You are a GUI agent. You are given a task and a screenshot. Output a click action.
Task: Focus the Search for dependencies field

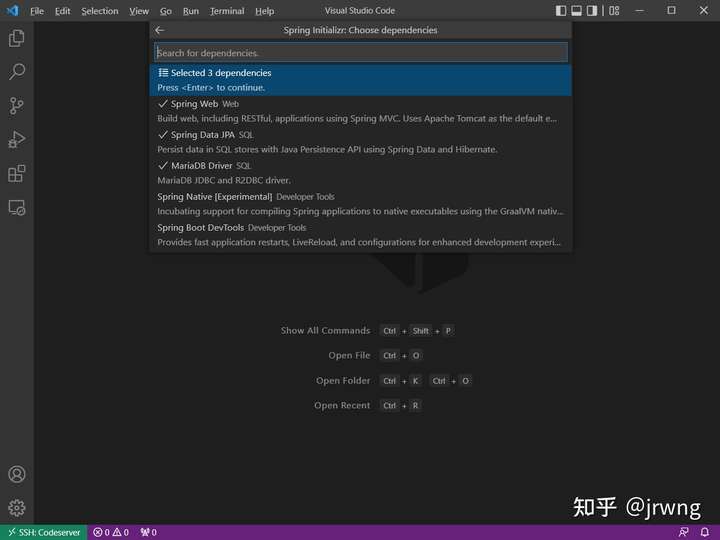coord(361,53)
